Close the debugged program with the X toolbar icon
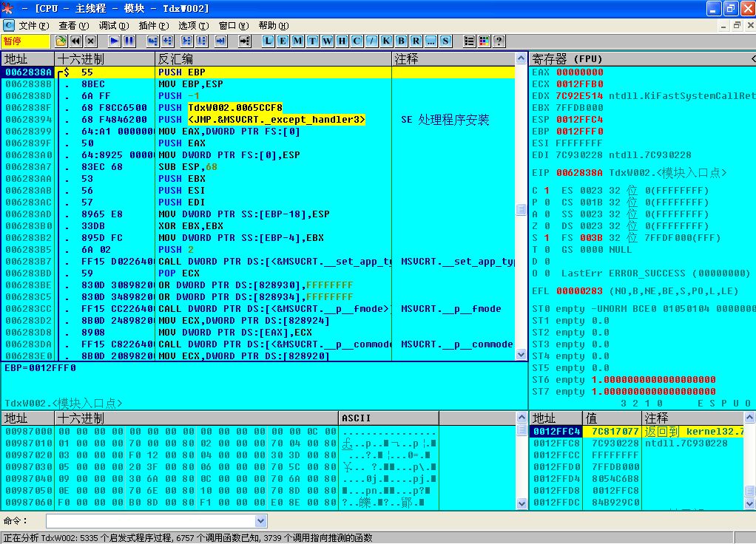Image resolution: width=756 pixels, height=544 pixels. [91, 41]
